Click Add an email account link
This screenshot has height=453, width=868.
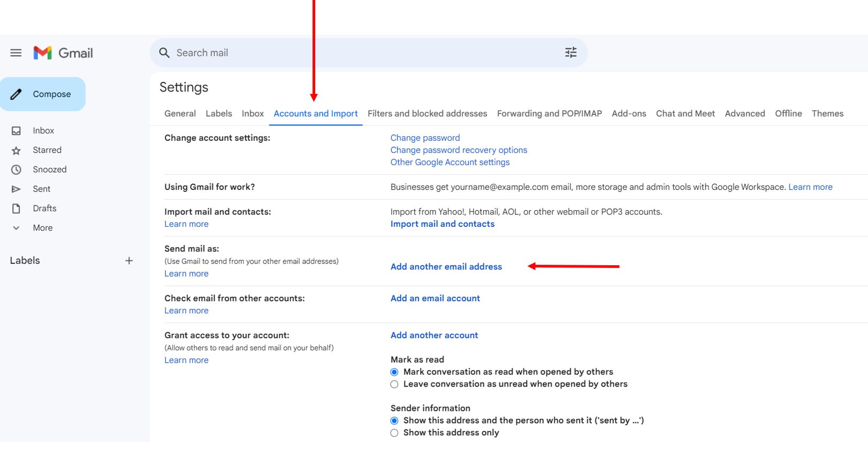pyautogui.click(x=435, y=298)
